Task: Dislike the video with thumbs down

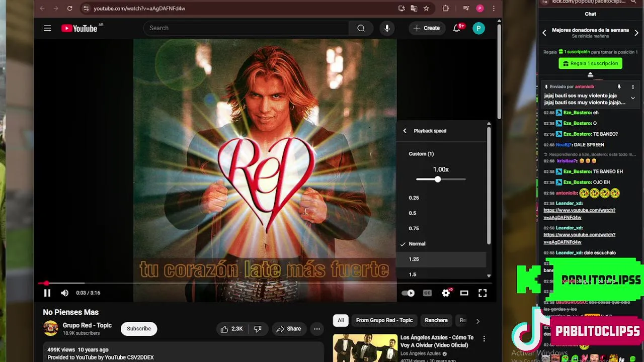Action: click(258, 329)
